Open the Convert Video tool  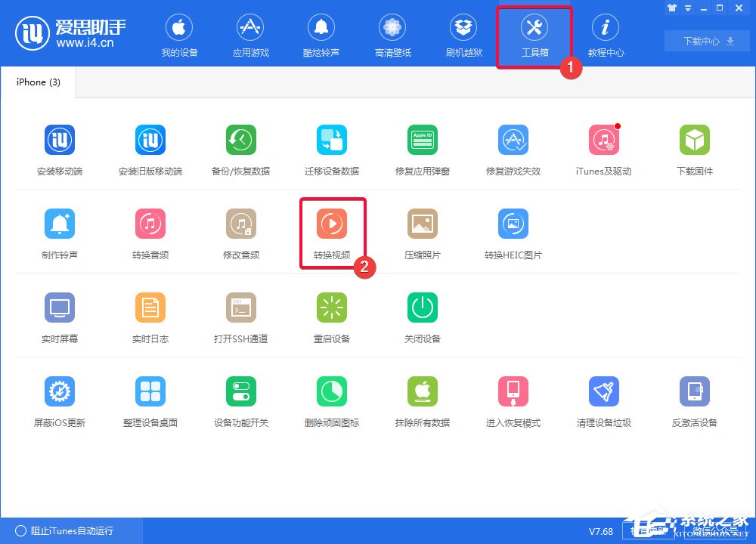click(x=331, y=230)
